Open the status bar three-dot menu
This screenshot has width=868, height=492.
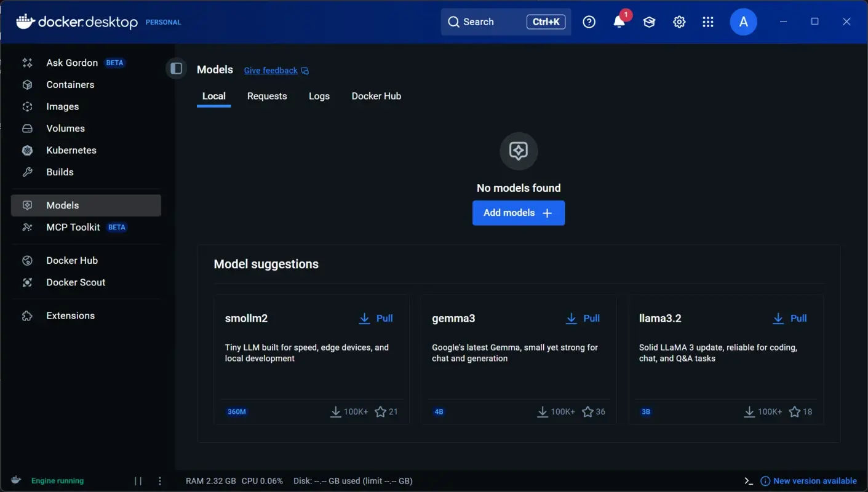click(x=159, y=480)
